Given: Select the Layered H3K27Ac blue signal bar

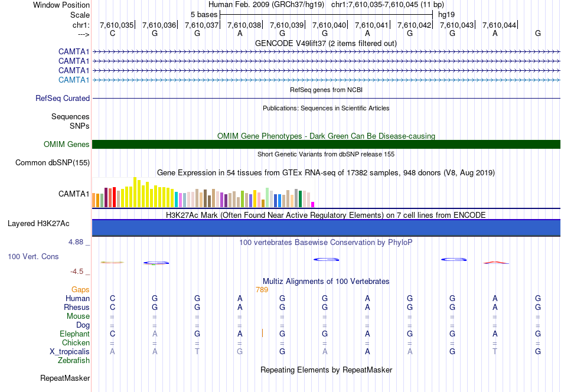Looking at the screenshot, I should pyautogui.click(x=326, y=227).
